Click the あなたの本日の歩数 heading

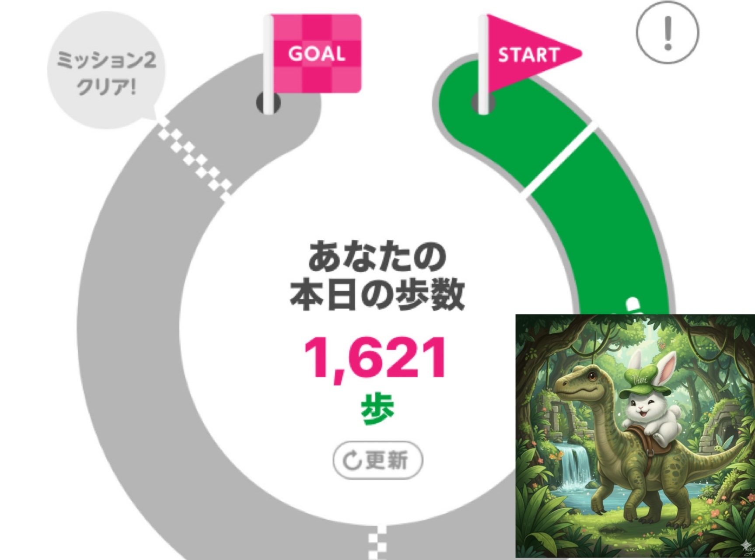click(377, 276)
